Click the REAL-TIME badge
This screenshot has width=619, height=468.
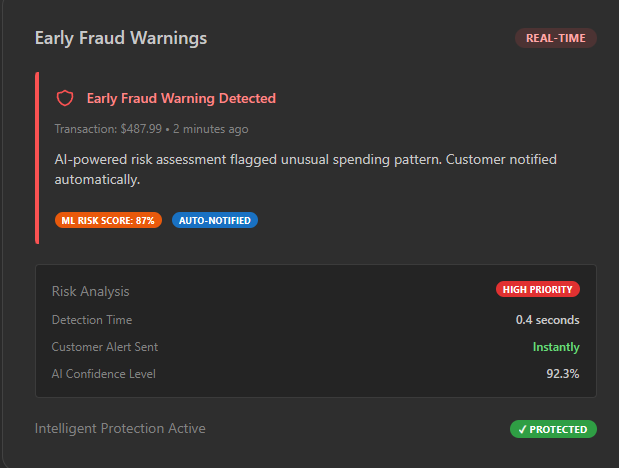click(555, 38)
